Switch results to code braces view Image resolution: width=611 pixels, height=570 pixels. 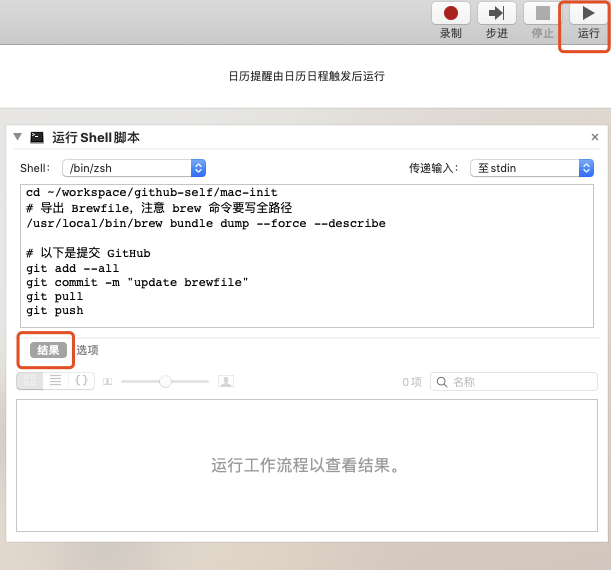81,381
